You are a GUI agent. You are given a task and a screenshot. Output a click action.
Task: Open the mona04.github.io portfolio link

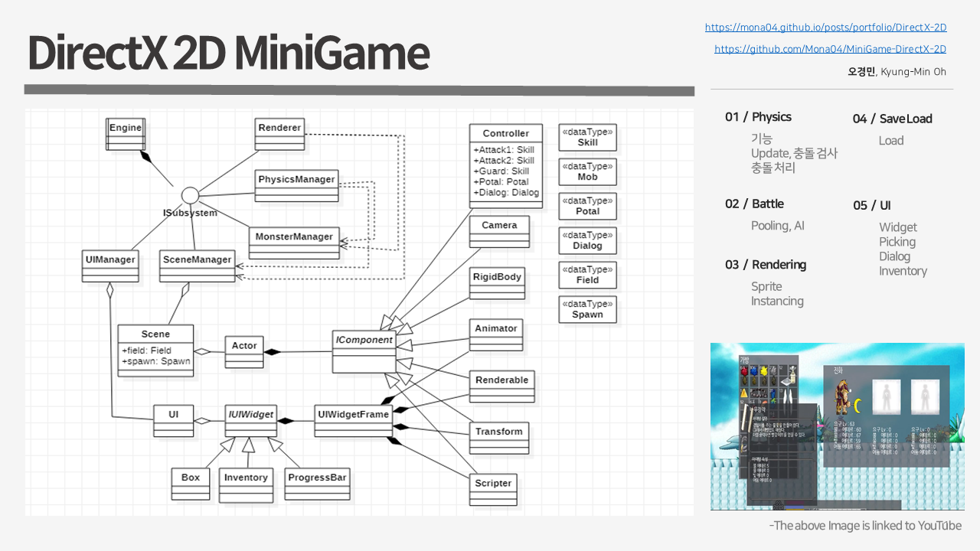825,28
